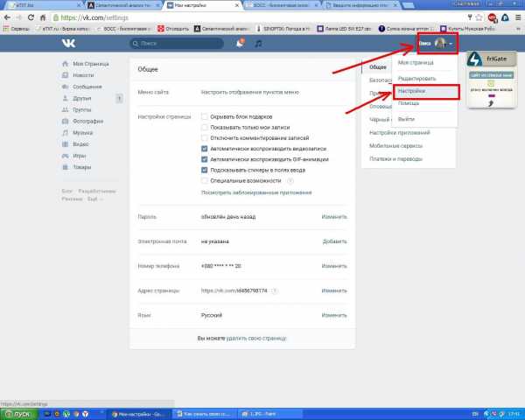The height and width of the screenshot is (420, 525).
Task: Click Добавить next to Электронная почта
Action: point(334,241)
